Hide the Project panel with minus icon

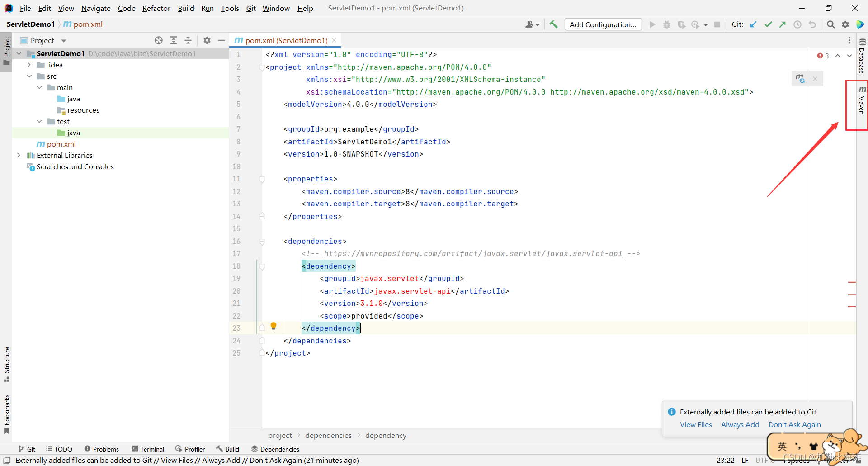coord(222,40)
